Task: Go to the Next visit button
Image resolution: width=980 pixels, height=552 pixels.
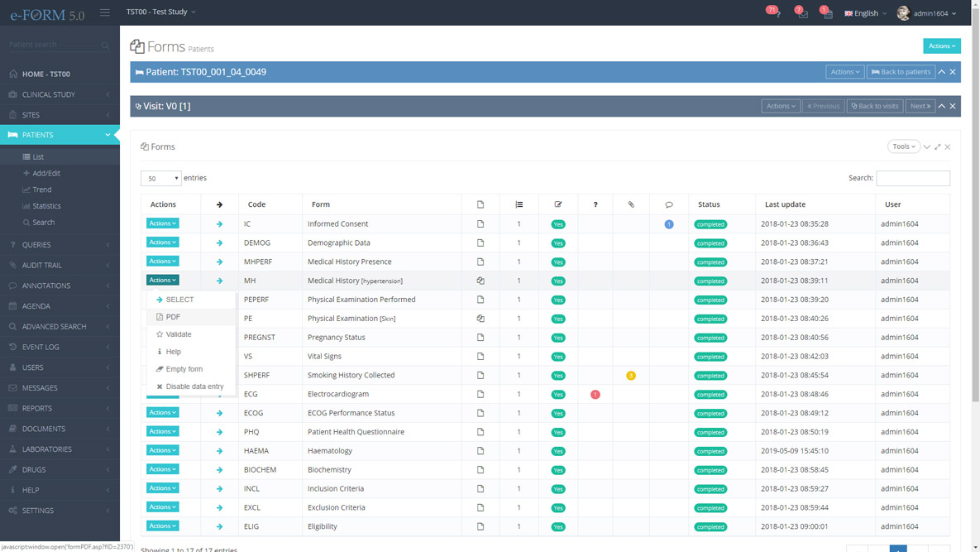Action: 920,106
